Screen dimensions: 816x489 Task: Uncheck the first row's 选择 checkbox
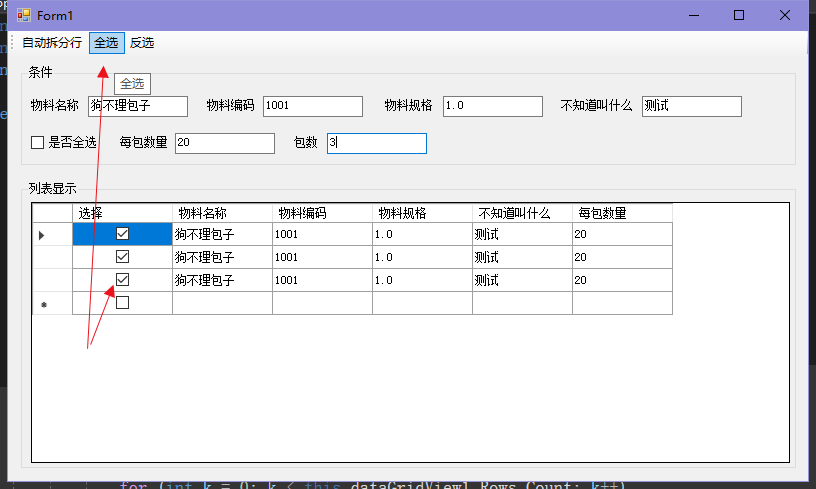pos(122,234)
